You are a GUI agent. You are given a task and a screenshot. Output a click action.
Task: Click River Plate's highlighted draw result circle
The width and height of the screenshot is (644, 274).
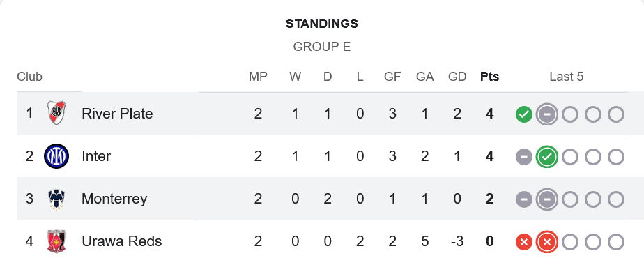coord(546,114)
